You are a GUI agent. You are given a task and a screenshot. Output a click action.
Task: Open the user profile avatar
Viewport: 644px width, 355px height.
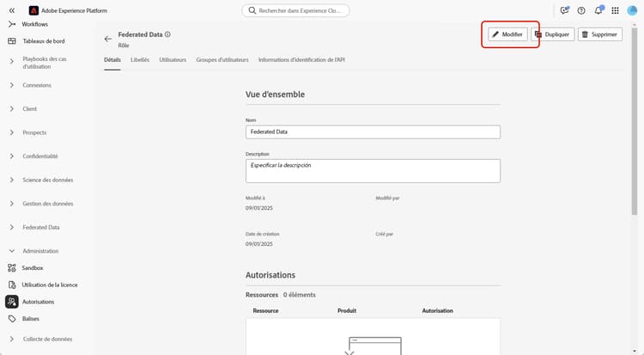click(632, 10)
